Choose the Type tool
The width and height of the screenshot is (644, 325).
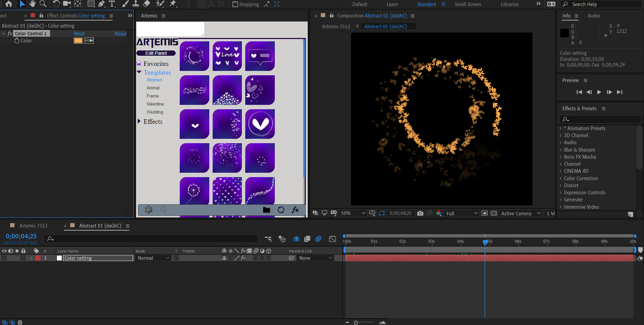(x=112, y=4)
